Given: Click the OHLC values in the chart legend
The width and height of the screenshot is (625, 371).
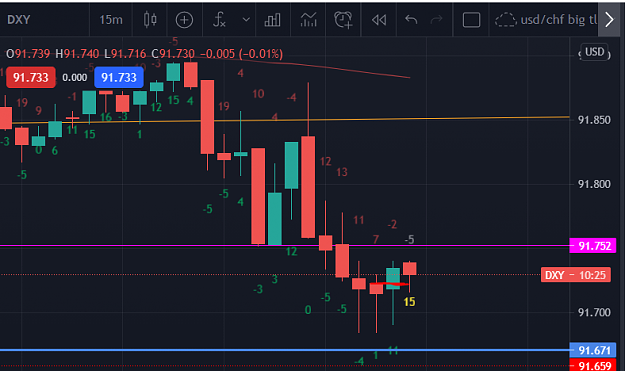Looking at the screenshot, I should (x=144, y=53).
